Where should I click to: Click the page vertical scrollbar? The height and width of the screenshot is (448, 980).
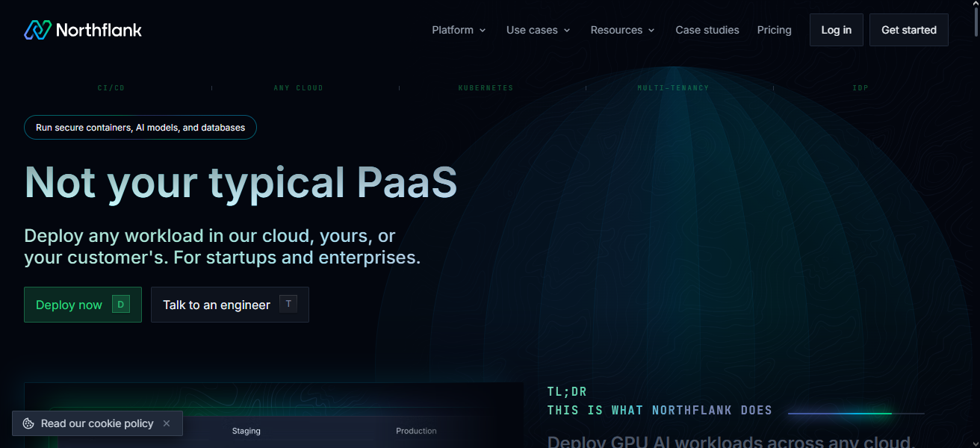975,224
